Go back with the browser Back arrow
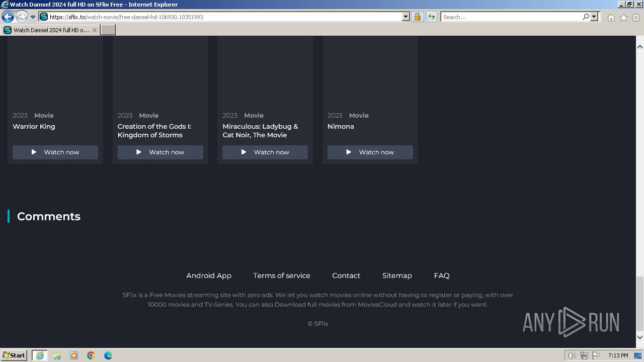Image resolution: width=644 pixels, height=362 pixels. (8, 17)
